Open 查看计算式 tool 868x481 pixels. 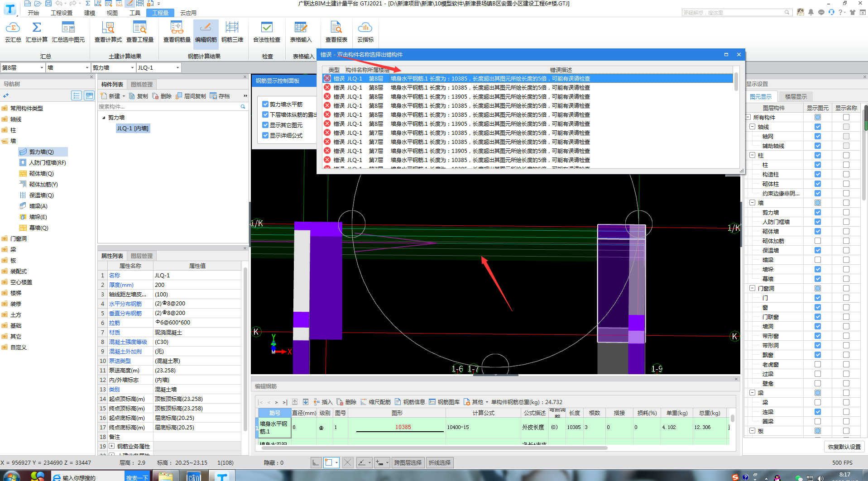[x=108, y=32]
